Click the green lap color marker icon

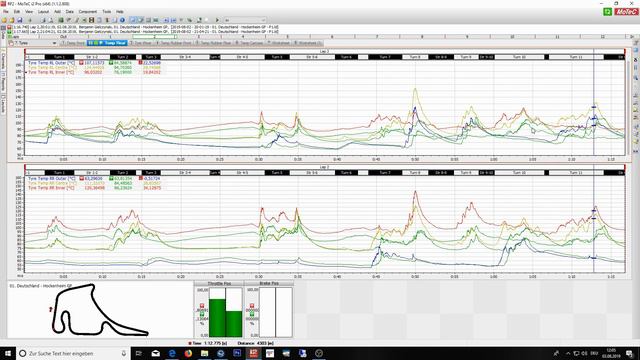click(x=9, y=31)
